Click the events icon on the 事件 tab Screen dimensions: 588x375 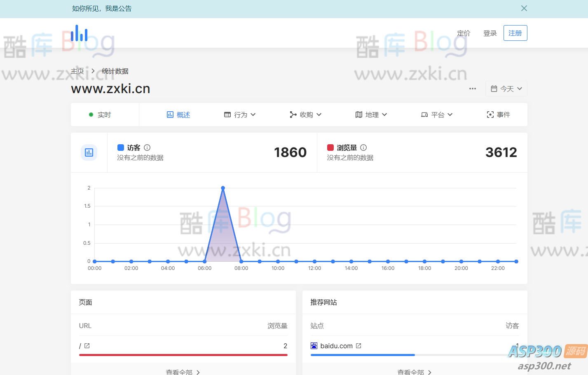click(490, 115)
